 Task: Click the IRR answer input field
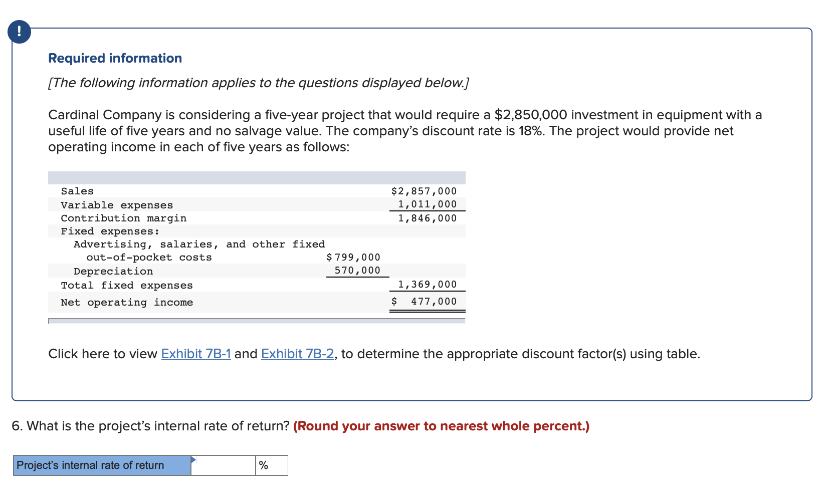pos(224,465)
